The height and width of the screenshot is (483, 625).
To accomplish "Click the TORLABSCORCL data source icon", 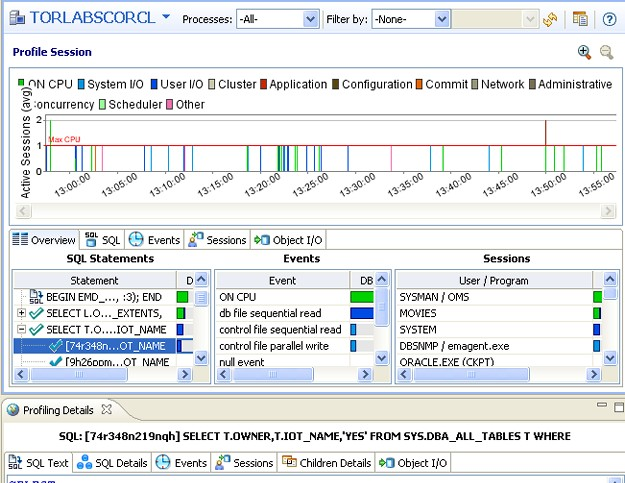I will point(17,18).
